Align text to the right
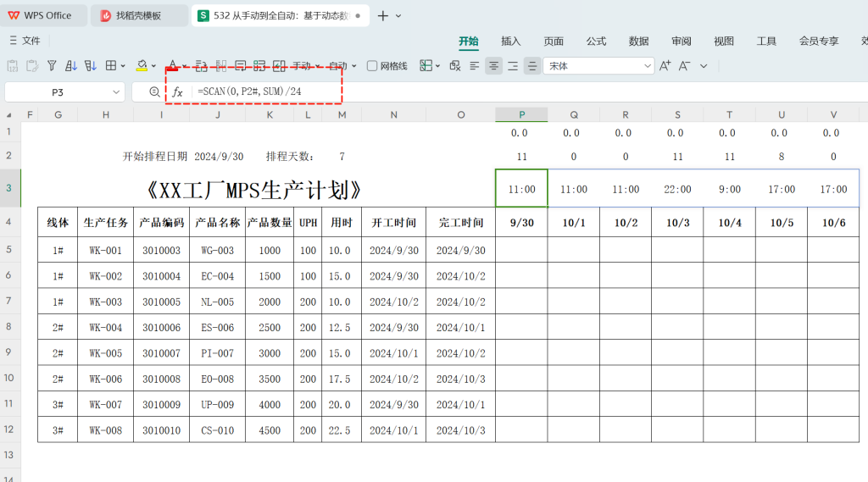This screenshot has height=482, width=868. (513, 66)
